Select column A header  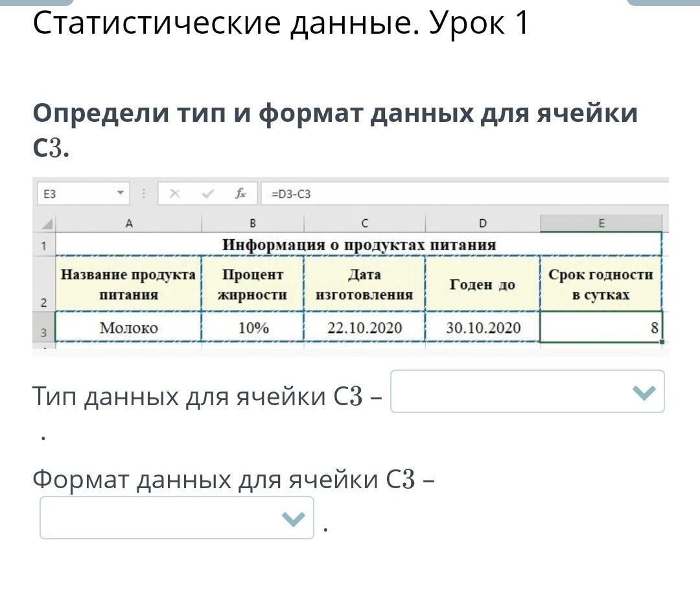point(128,223)
